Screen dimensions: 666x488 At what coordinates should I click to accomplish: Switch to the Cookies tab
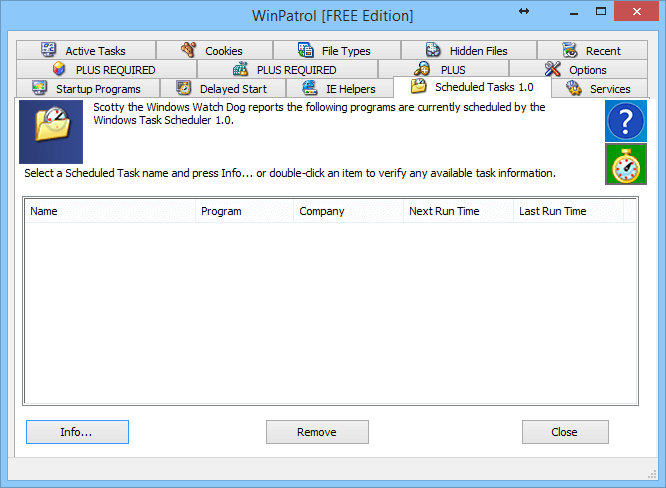(214, 50)
